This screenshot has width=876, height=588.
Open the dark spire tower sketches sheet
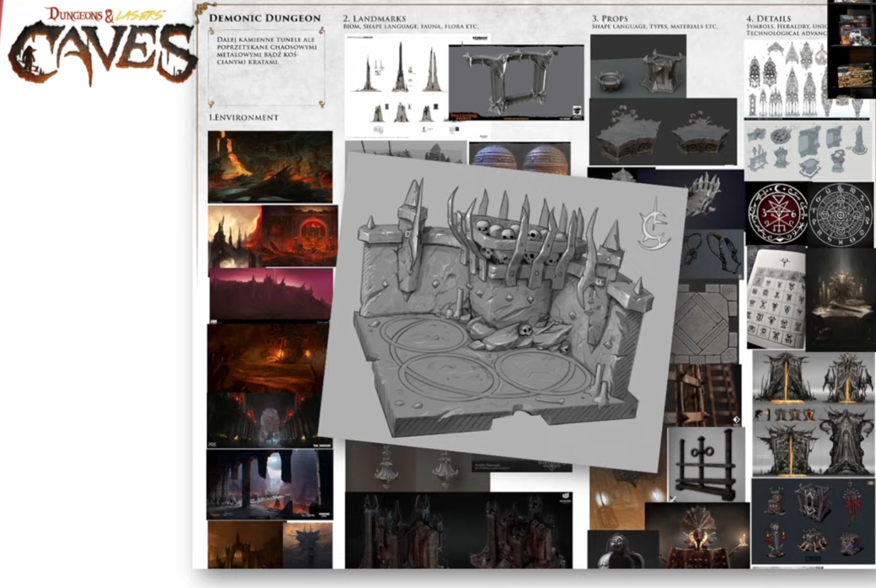pos(395,85)
